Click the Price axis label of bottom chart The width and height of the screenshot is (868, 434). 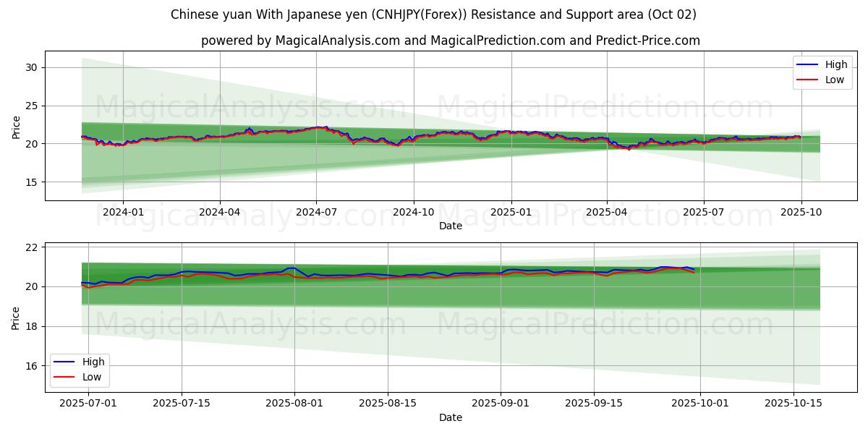[16, 316]
